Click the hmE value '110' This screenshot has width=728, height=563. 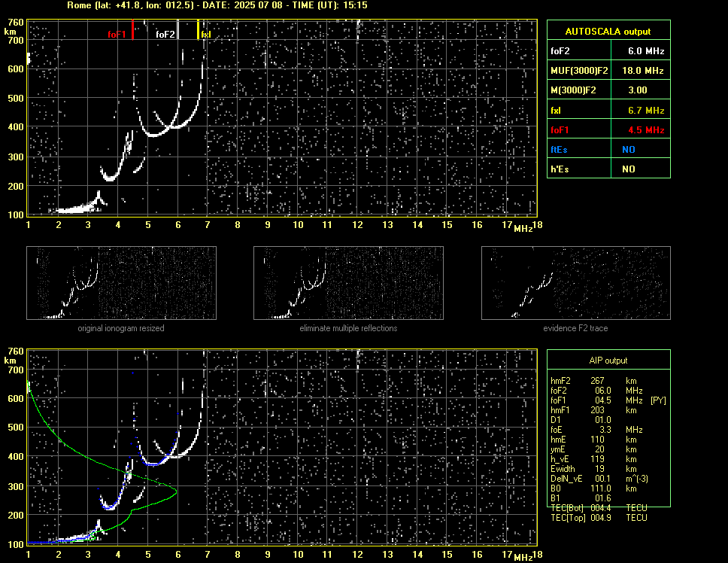pyautogui.click(x=598, y=440)
